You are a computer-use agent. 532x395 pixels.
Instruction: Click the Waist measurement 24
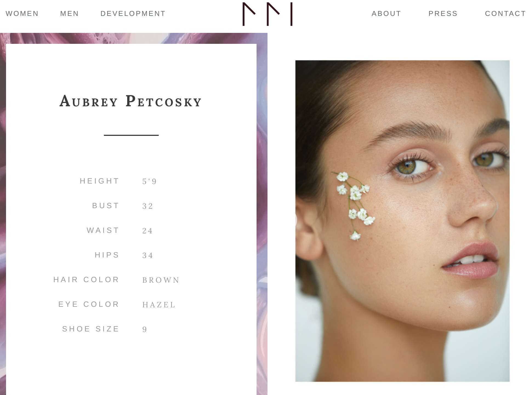coord(147,231)
